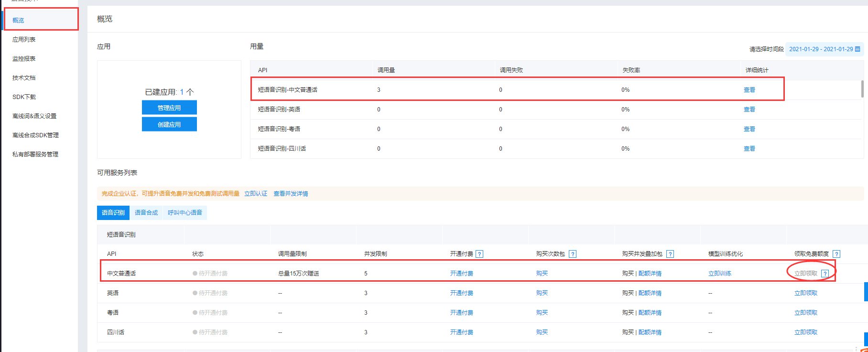Click 立即领取 in 中文普通话 row
The image size is (868, 352).
tap(806, 274)
